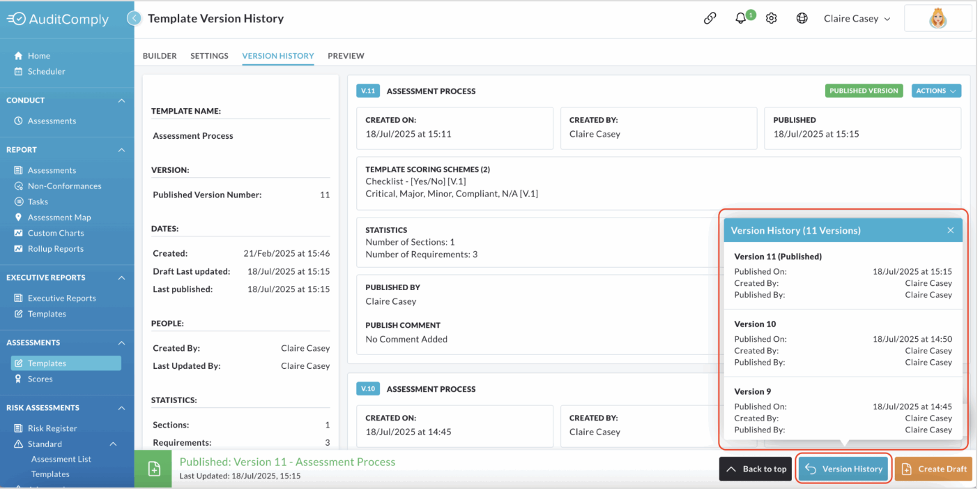Click the Risk Register icon
The width and height of the screenshot is (980, 491).
click(19, 428)
